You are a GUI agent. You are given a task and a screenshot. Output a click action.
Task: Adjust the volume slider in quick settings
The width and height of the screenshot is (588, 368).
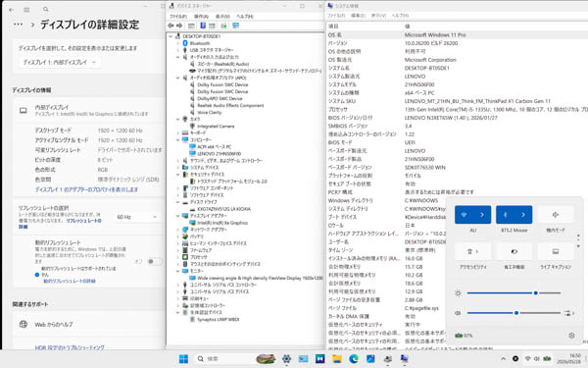[514, 313]
